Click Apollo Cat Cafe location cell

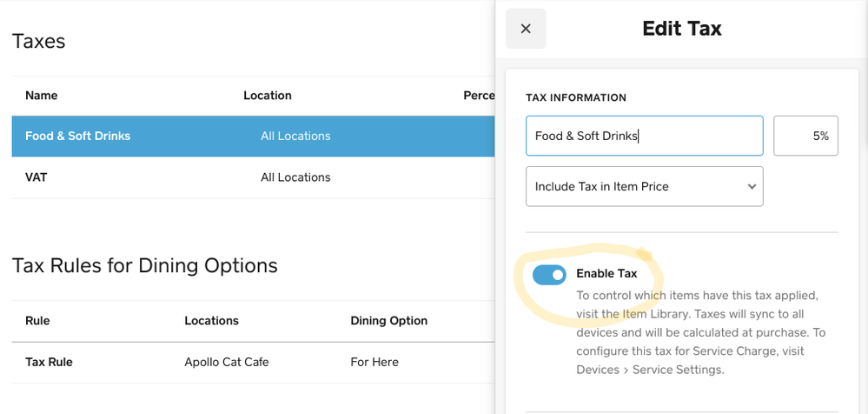click(x=227, y=362)
